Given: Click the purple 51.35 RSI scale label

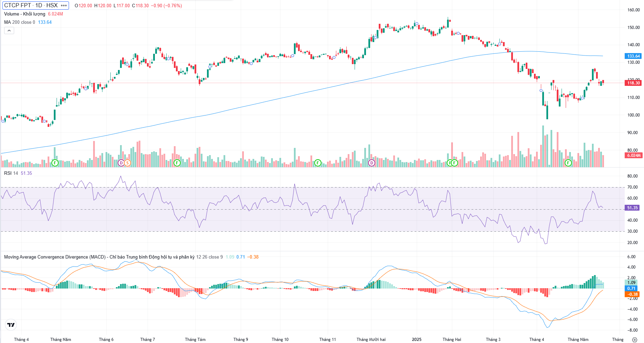Looking at the screenshot, I should click(632, 208).
